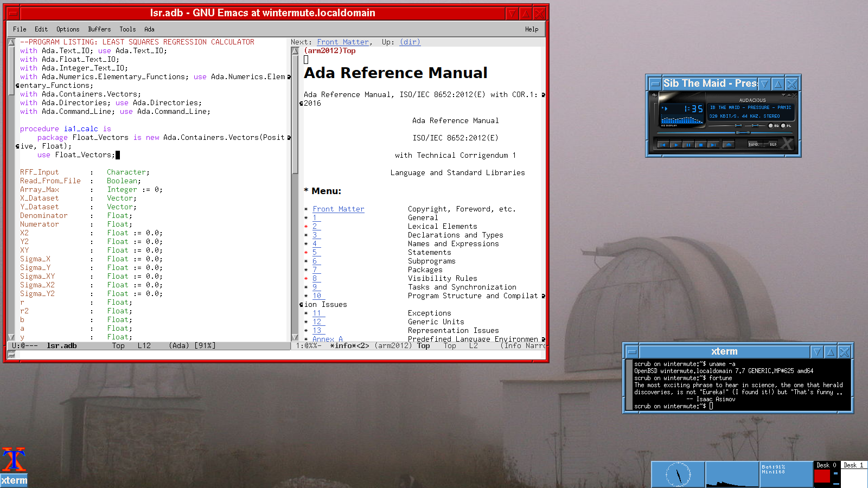
Task: Toggle the RAND shuffle button
Action: (754, 144)
